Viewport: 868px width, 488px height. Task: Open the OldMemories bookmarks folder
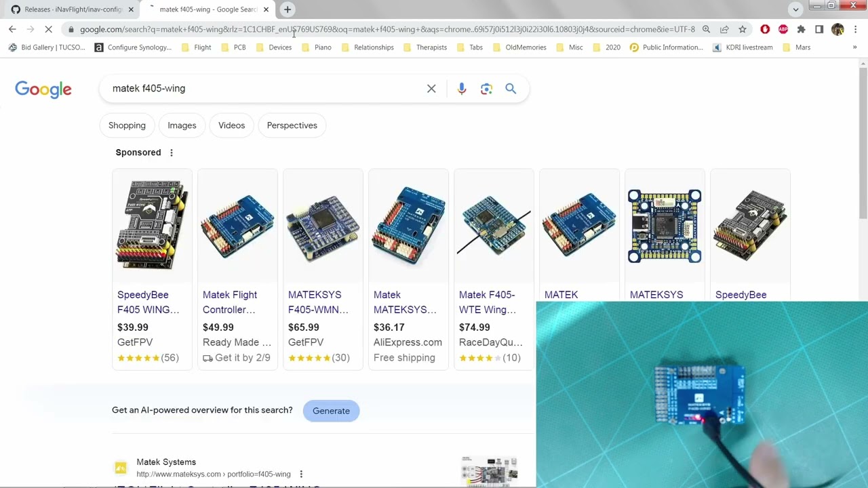click(x=519, y=47)
